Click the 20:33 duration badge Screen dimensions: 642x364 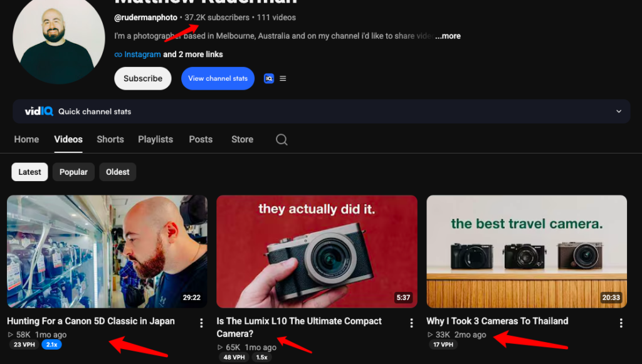coord(611,298)
